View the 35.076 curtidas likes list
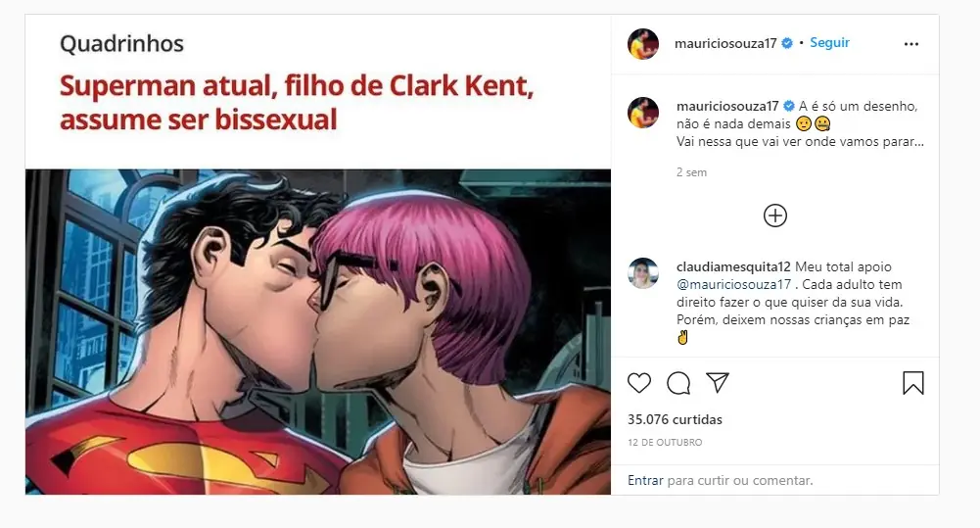The height and width of the screenshot is (528, 980). pos(675,419)
